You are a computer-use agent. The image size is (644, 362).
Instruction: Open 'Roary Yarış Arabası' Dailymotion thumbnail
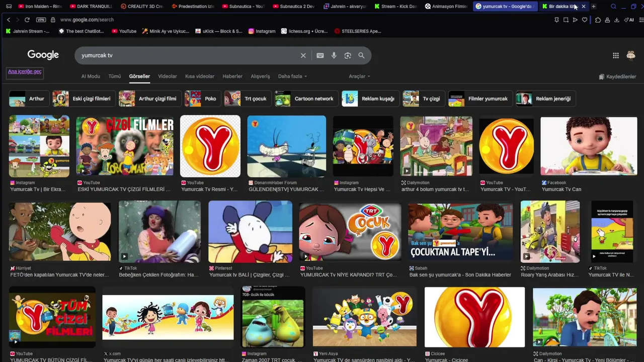tap(550, 231)
